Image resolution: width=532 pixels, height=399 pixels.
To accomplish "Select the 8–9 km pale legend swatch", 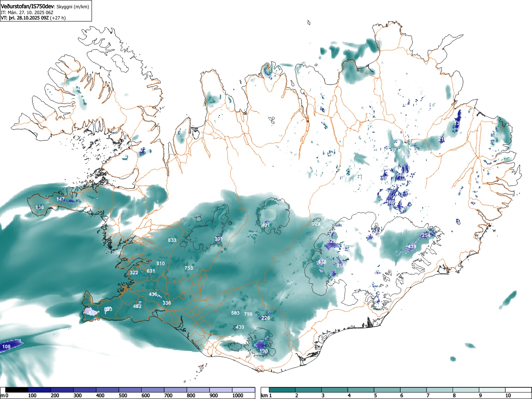I will pos(466,390).
